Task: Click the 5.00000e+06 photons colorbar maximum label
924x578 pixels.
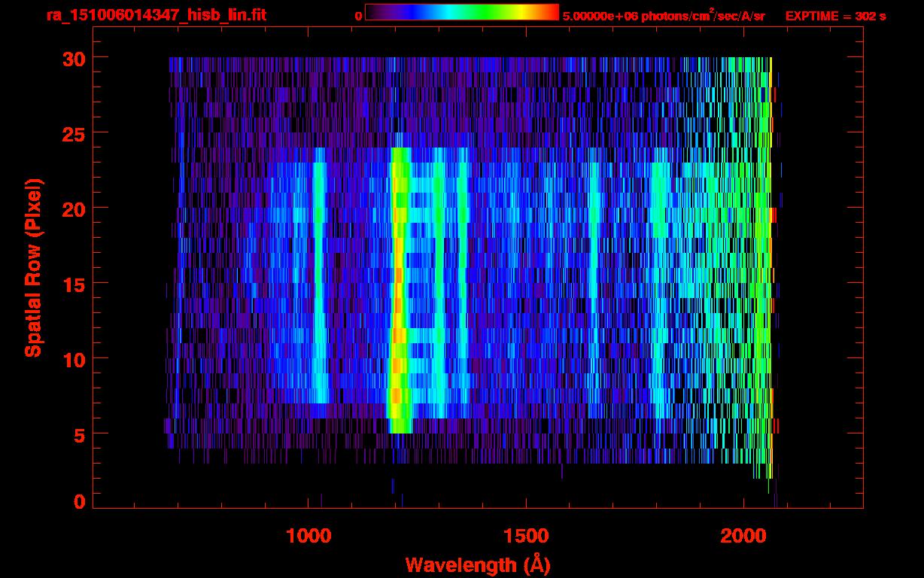Action: (x=663, y=16)
